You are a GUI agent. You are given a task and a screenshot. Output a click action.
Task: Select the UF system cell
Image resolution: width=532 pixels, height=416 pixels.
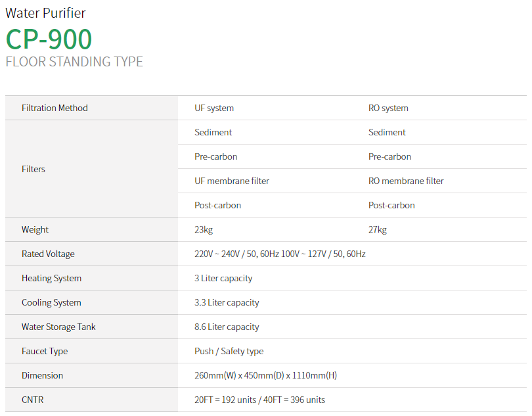click(214, 108)
